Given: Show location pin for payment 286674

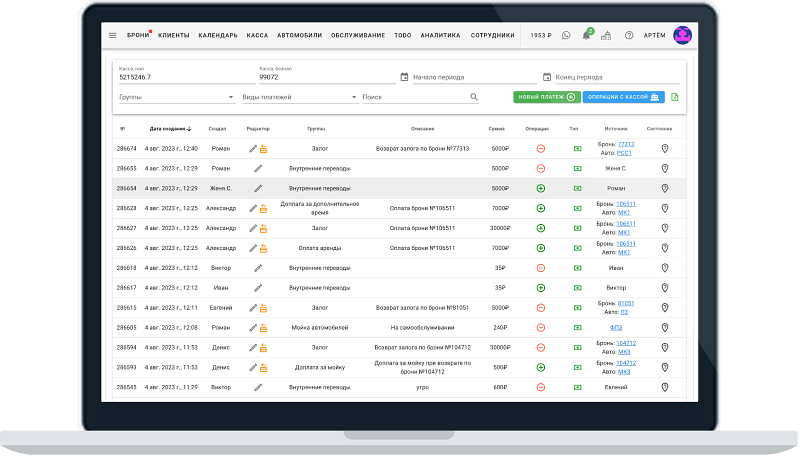Looking at the screenshot, I should [665, 148].
